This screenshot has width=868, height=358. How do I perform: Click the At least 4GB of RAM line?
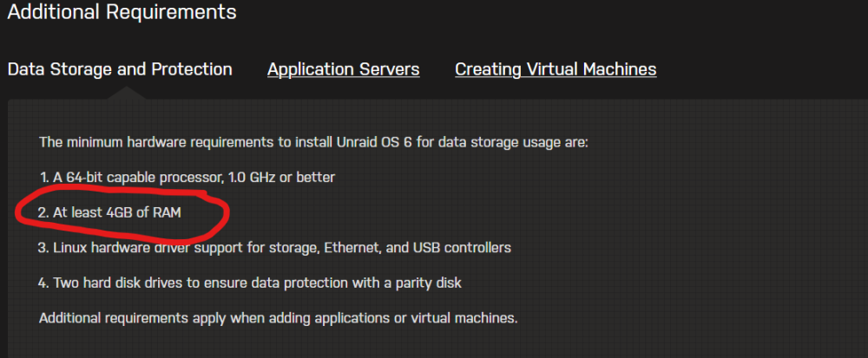(x=109, y=212)
